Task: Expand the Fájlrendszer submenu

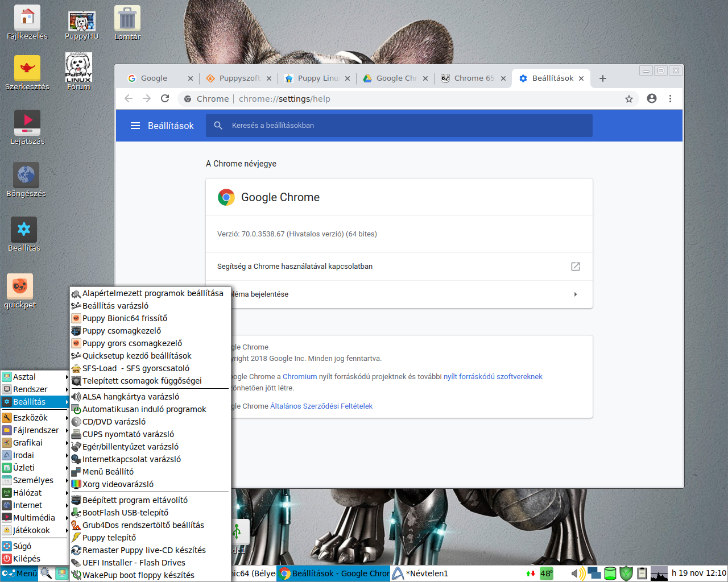Action: click(x=35, y=430)
